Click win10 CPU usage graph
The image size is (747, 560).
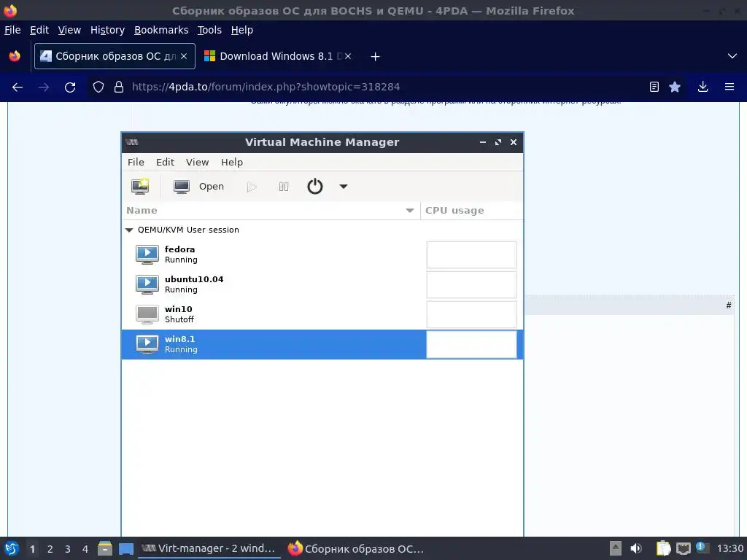point(471,315)
